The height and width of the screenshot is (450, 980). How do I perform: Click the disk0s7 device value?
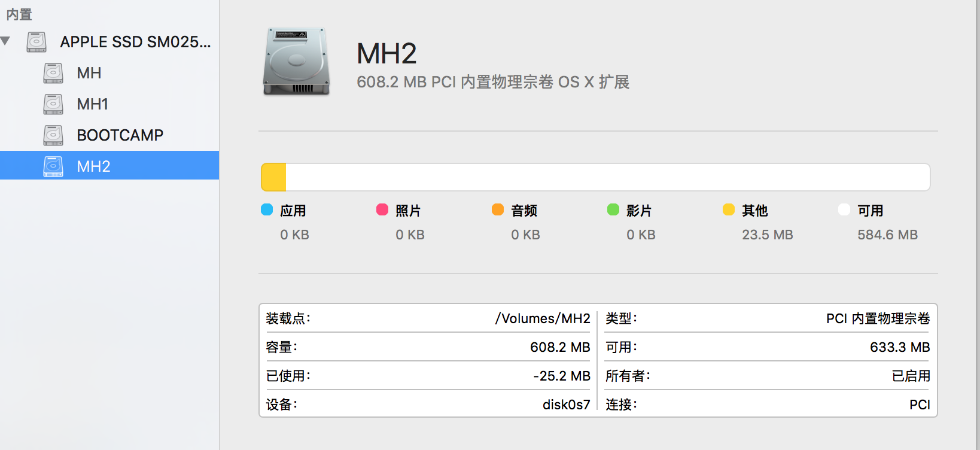pos(566,405)
